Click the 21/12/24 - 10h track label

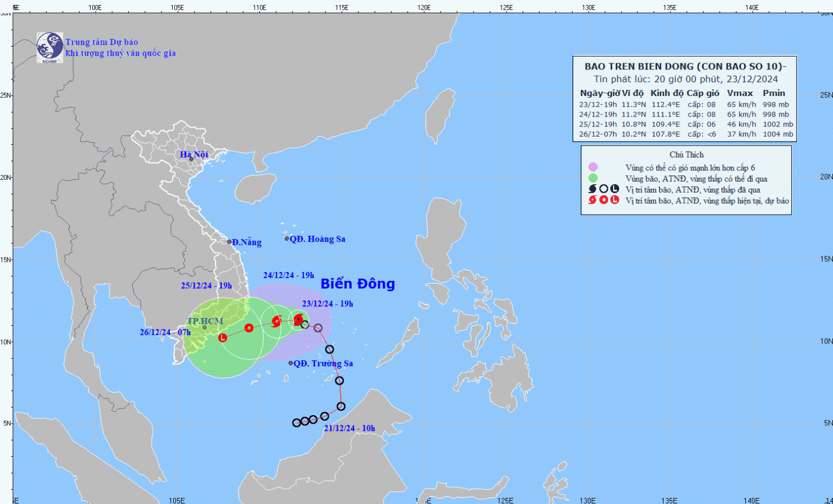coord(349,428)
